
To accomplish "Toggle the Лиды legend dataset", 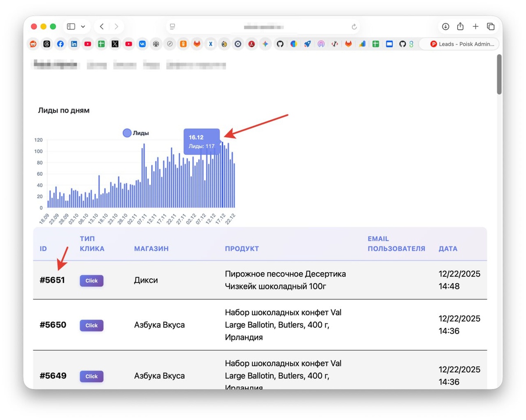I will pyautogui.click(x=136, y=133).
